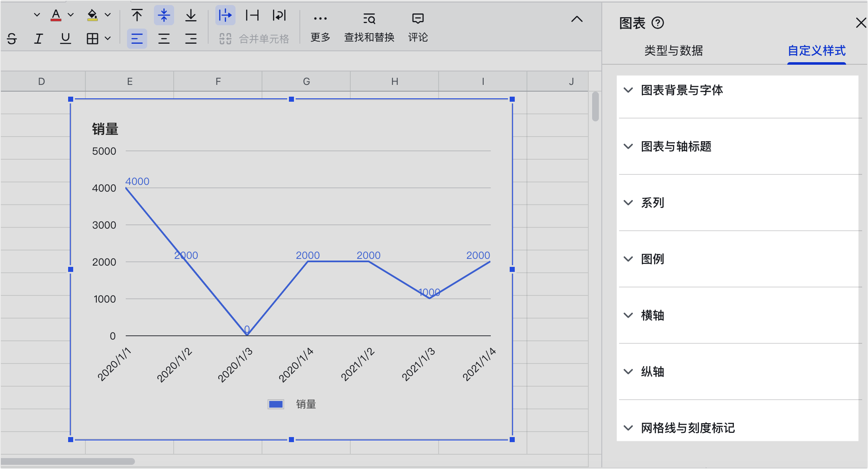Click the help icon next to 图表
The height and width of the screenshot is (469, 868).
[658, 23]
